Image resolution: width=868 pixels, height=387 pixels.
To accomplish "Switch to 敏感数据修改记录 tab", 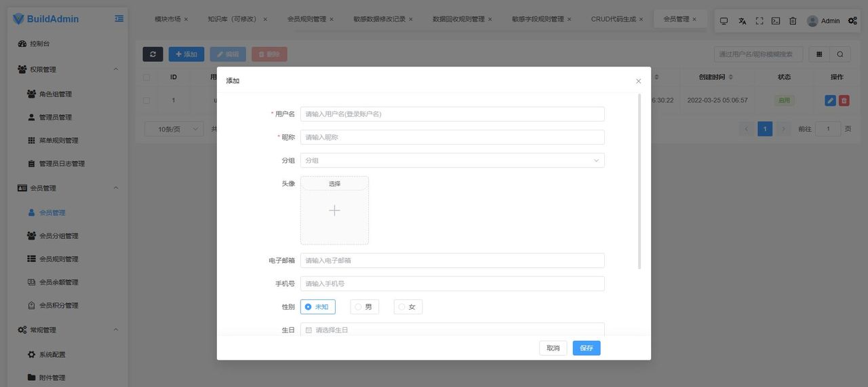I will [379, 19].
